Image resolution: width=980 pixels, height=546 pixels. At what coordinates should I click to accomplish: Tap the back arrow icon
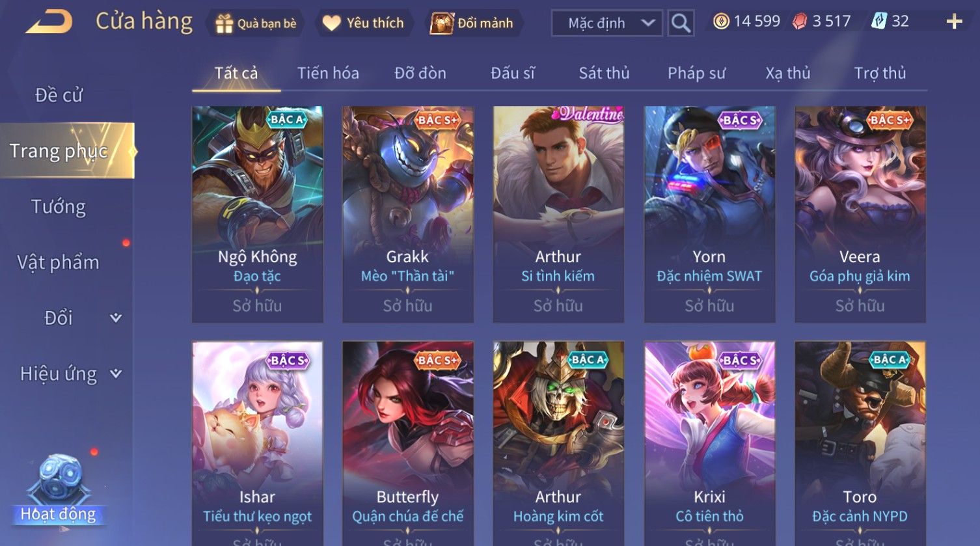pyautogui.click(x=49, y=23)
